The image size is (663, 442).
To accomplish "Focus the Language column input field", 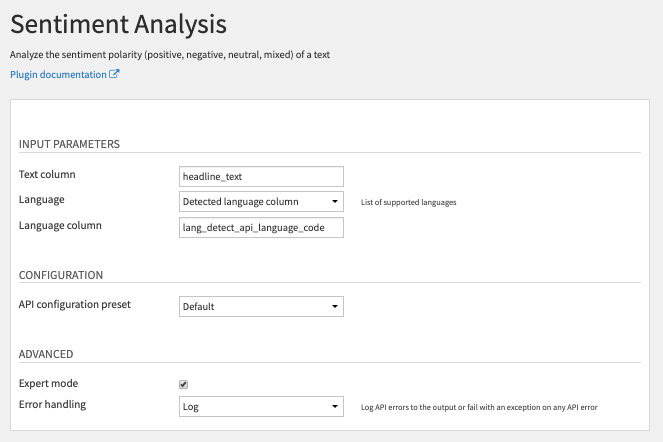I will [261, 228].
